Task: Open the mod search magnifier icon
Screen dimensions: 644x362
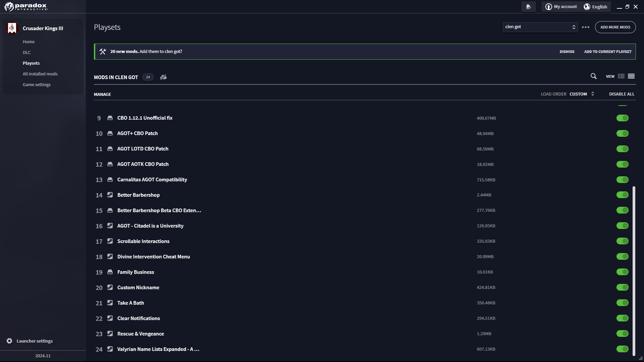Action: click(594, 76)
